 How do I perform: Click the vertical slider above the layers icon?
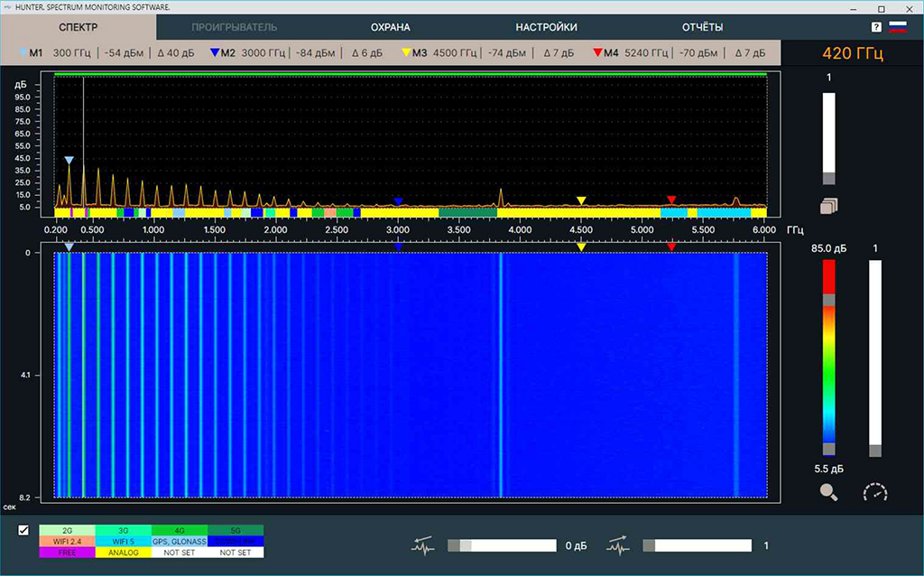click(x=828, y=138)
